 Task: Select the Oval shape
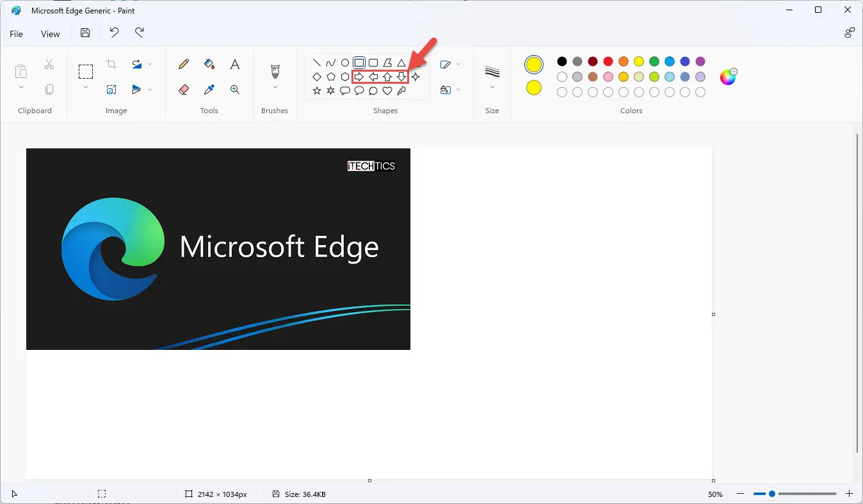344,63
